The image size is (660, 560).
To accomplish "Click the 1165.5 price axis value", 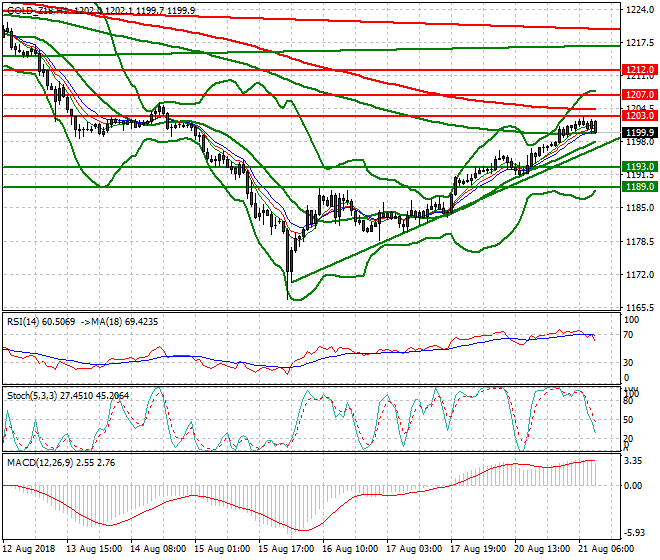I will 640,308.
